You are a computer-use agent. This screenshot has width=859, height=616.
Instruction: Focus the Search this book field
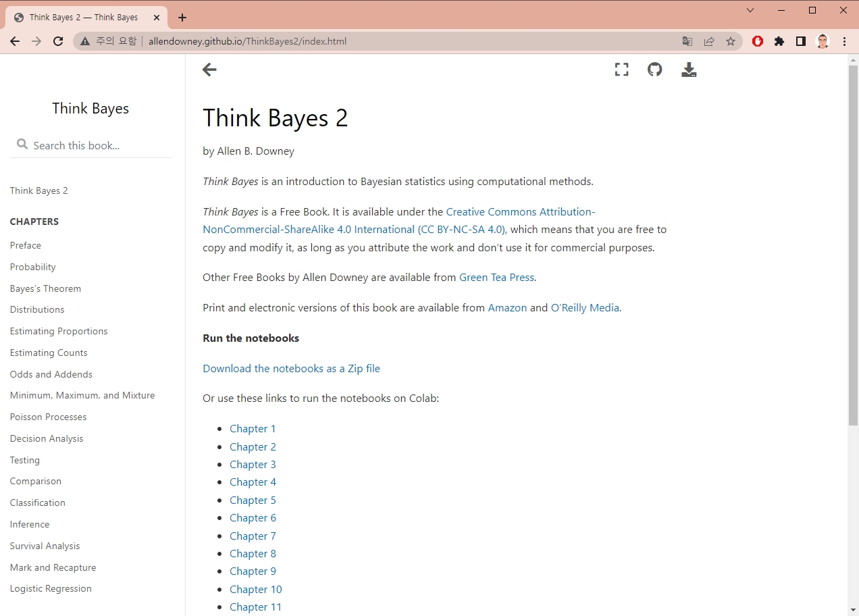point(90,145)
